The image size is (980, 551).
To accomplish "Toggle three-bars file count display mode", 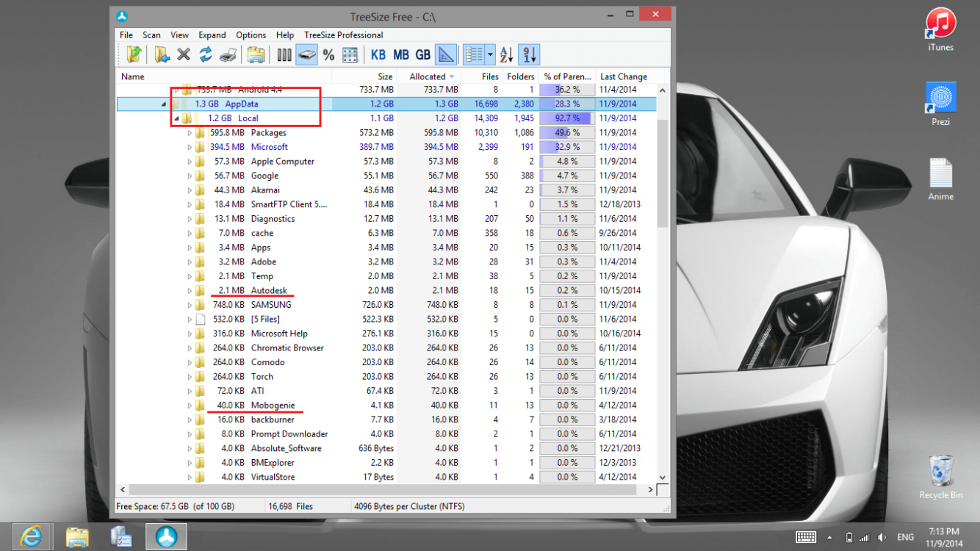I will coord(284,54).
